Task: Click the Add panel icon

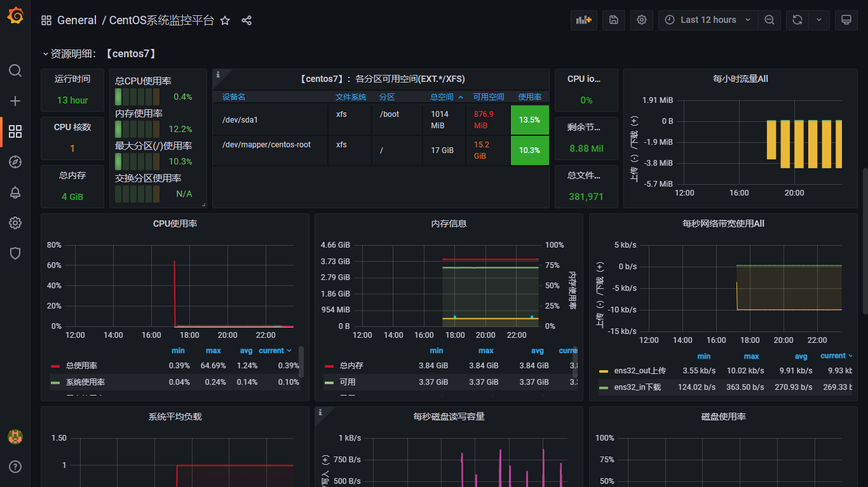Action: click(x=583, y=20)
